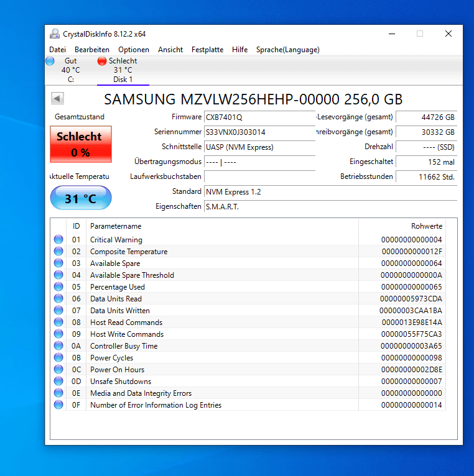The width and height of the screenshot is (474, 476).
Task: Click the Übertragungsmodus field
Action: pos(260,162)
